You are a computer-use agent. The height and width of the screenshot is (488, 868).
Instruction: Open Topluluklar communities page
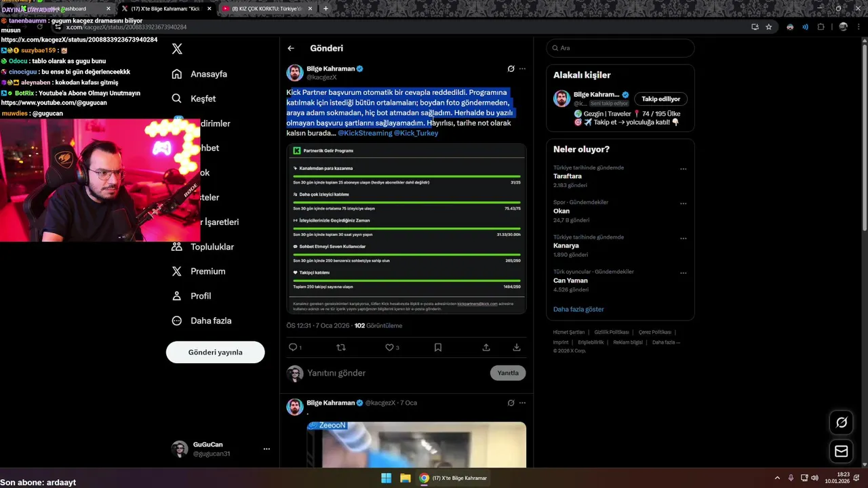203,247
